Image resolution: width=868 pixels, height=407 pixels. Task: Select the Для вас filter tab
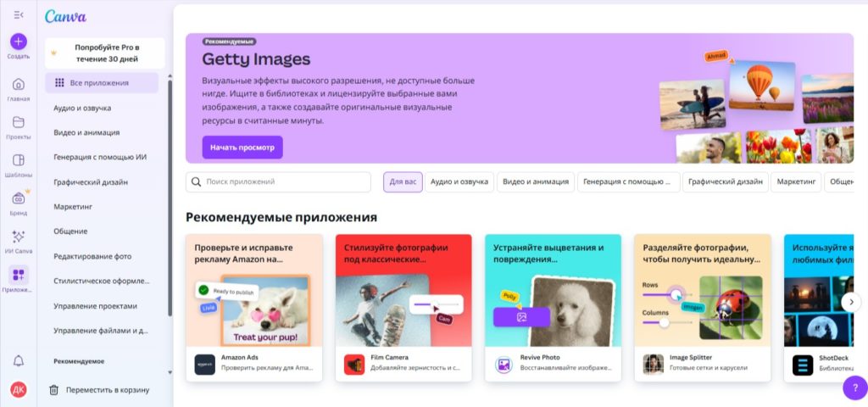point(403,181)
